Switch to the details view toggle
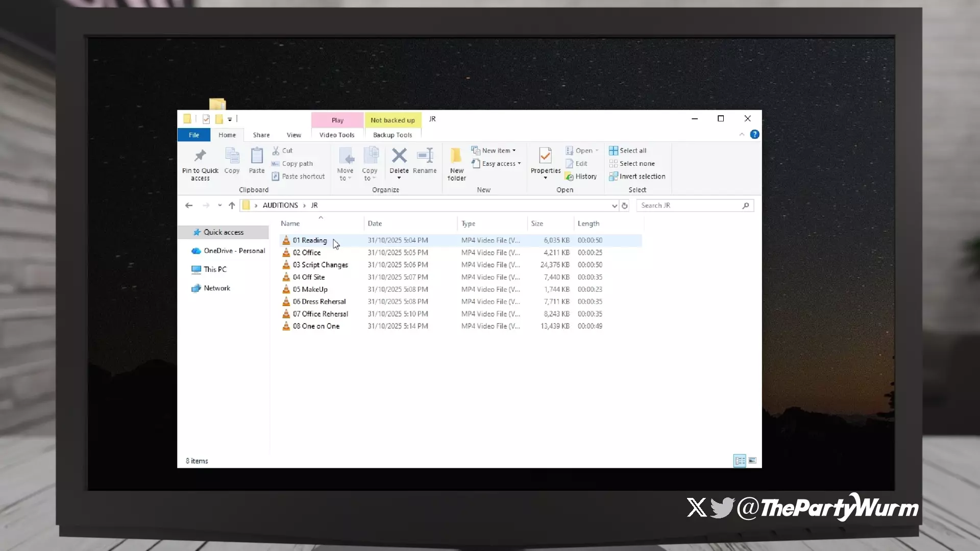Viewport: 980px width, 551px height. click(740, 461)
